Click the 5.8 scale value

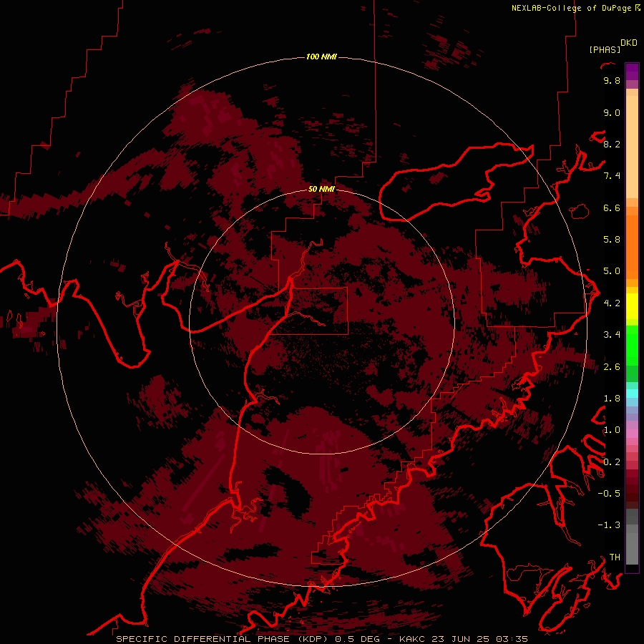[x=612, y=240]
